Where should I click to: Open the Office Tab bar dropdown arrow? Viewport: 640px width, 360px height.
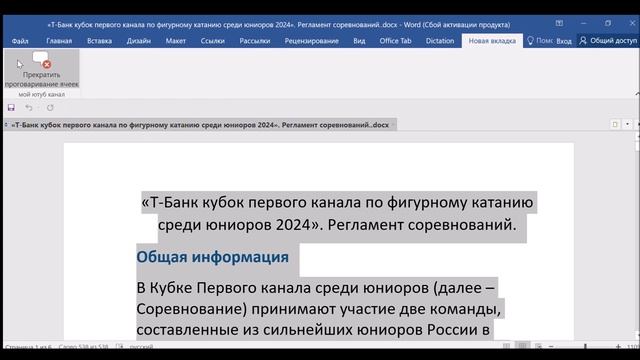pyautogui.click(x=627, y=124)
